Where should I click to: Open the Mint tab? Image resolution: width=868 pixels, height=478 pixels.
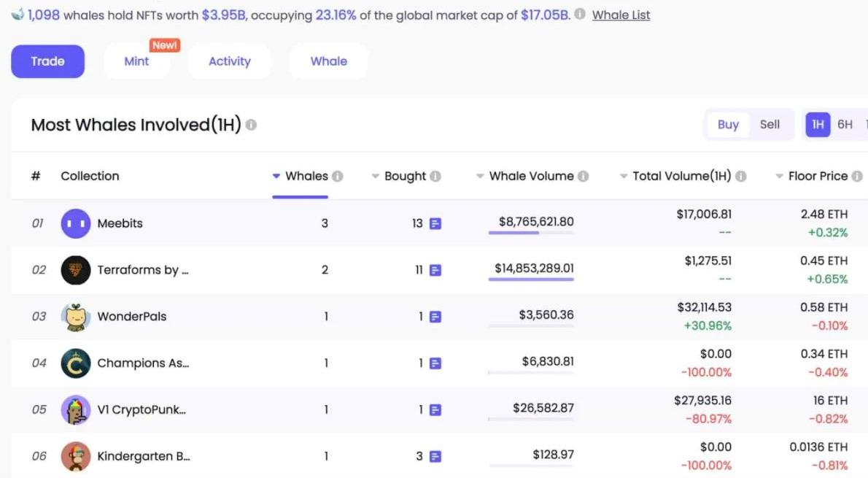pyautogui.click(x=136, y=61)
